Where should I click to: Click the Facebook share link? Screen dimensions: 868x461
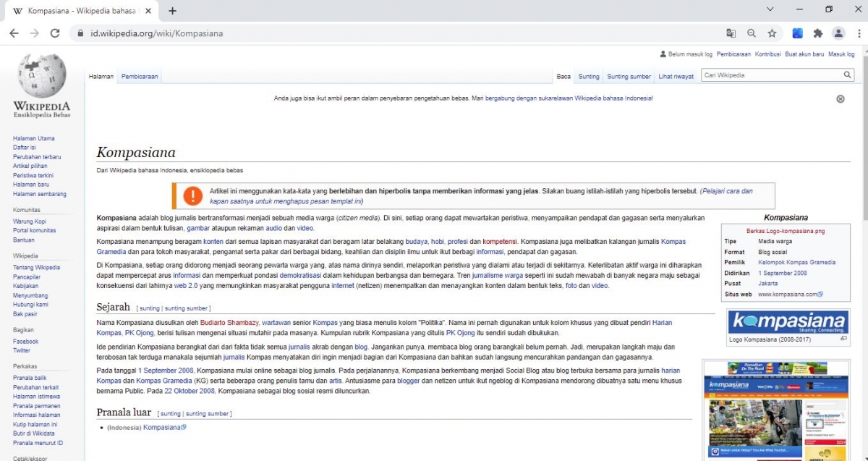point(26,342)
